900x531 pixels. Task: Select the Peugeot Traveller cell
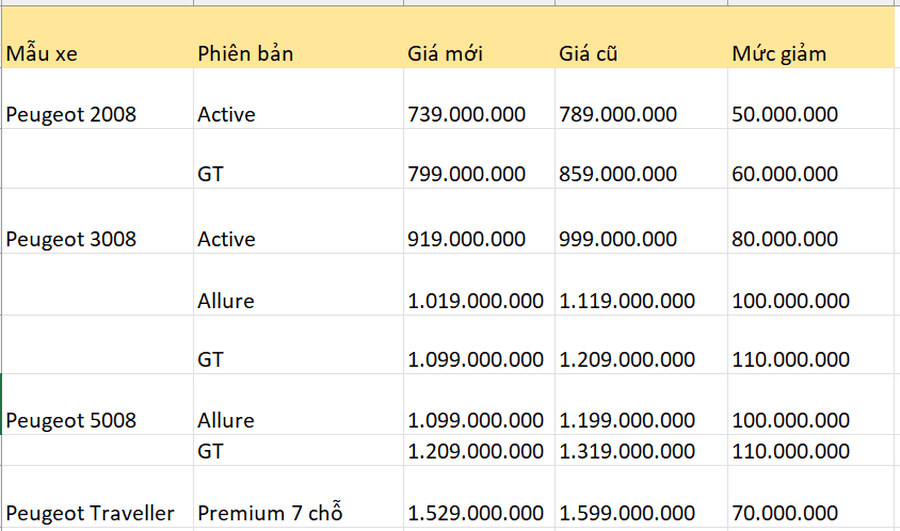90,513
